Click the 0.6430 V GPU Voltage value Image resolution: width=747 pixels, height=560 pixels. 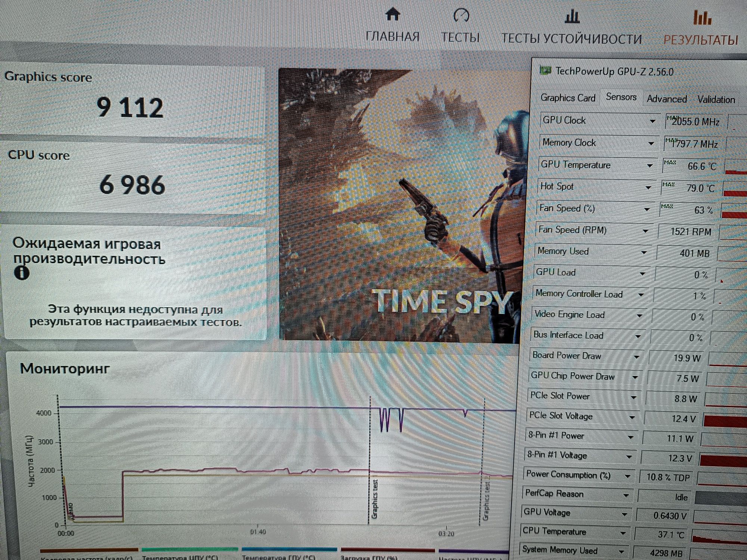[x=671, y=516]
